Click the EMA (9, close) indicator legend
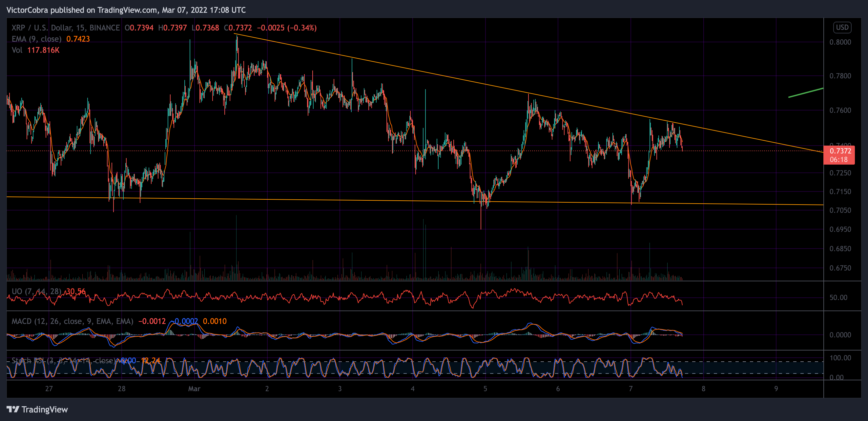The image size is (868, 421). pyautogui.click(x=36, y=39)
